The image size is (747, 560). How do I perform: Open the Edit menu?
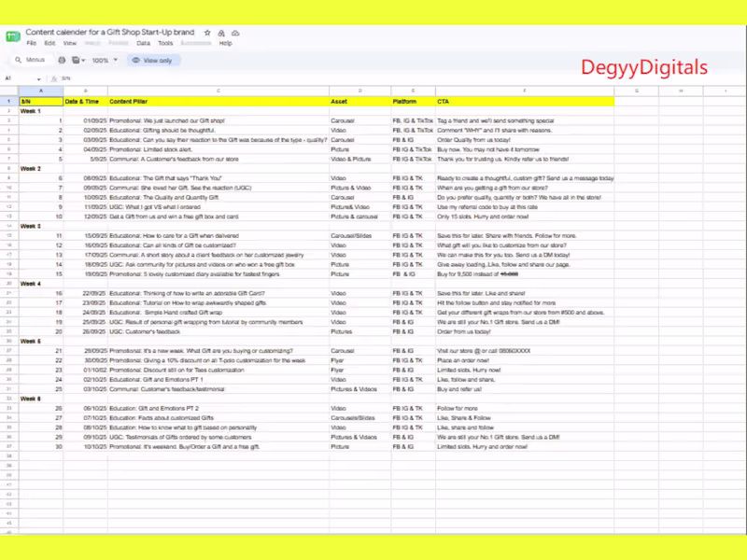(49, 43)
